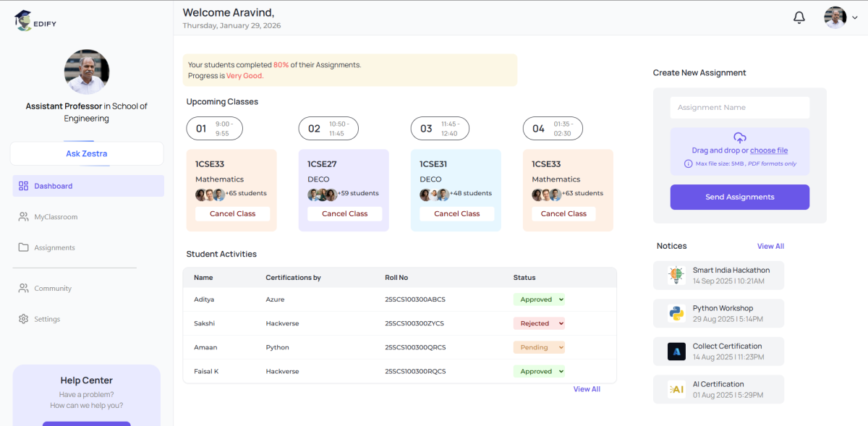Image resolution: width=868 pixels, height=426 pixels.
Task: Click the Smart India Hackathon lightbulb icon
Action: pyautogui.click(x=676, y=275)
